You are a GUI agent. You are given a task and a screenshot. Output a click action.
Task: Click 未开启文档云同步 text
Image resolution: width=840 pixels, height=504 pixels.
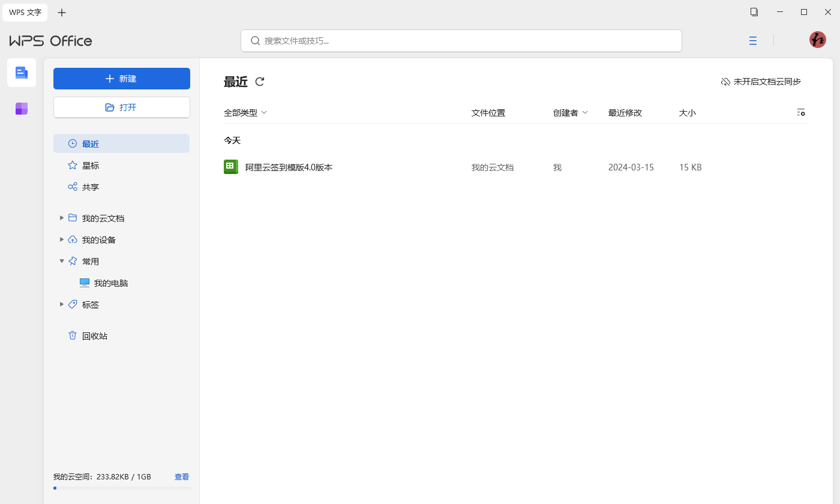pyautogui.click(x=767, y=82)
